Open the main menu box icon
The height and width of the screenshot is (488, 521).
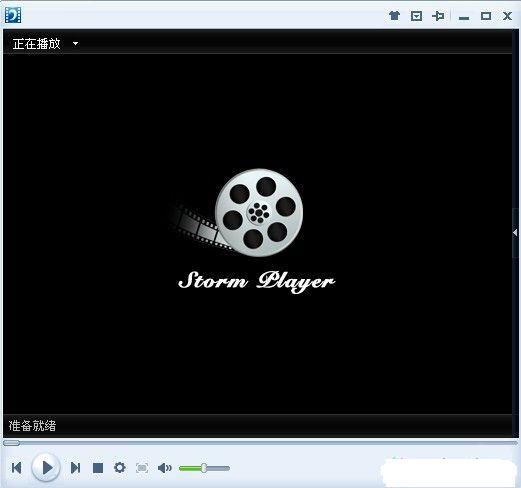[416, 16]
